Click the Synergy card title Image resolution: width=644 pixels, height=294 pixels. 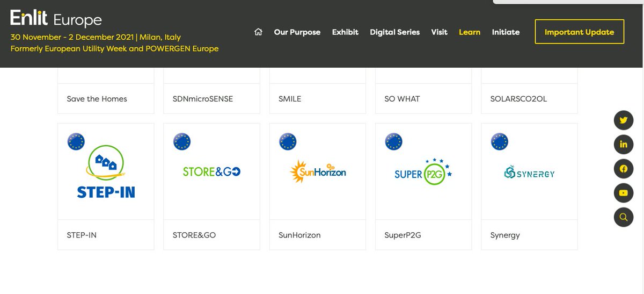(505, 235)
